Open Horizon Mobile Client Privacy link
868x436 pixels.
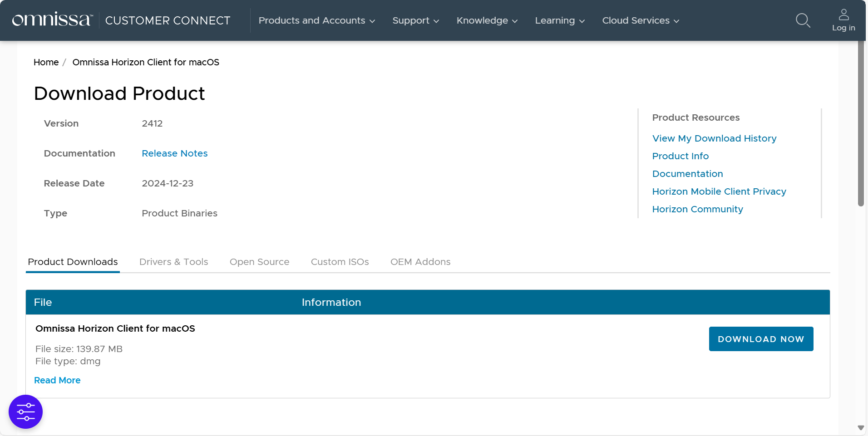click(x=719, y=191)
